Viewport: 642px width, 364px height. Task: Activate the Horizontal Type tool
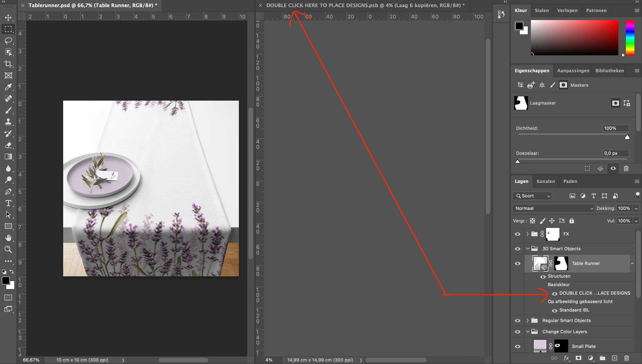[8, 203]
